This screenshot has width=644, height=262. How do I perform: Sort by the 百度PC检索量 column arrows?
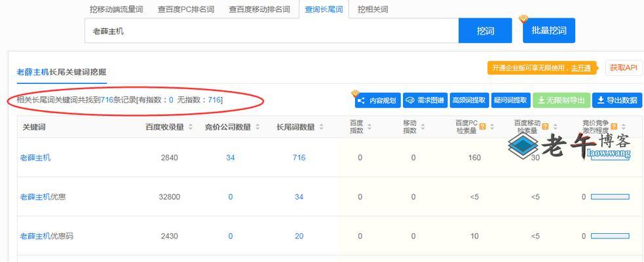[491, 127]
